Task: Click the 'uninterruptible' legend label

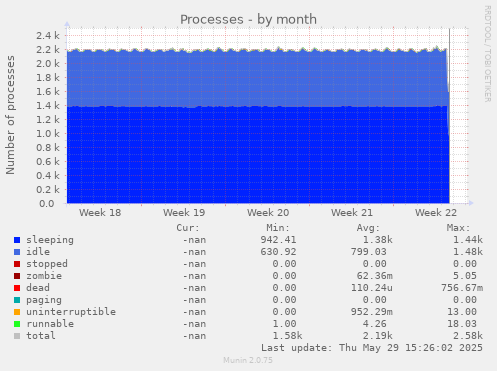Action: tap(71, 312)
